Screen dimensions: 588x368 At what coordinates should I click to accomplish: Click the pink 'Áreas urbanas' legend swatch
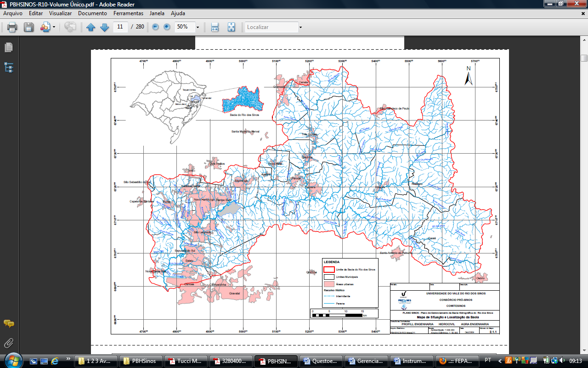click(x=329, y=284)
